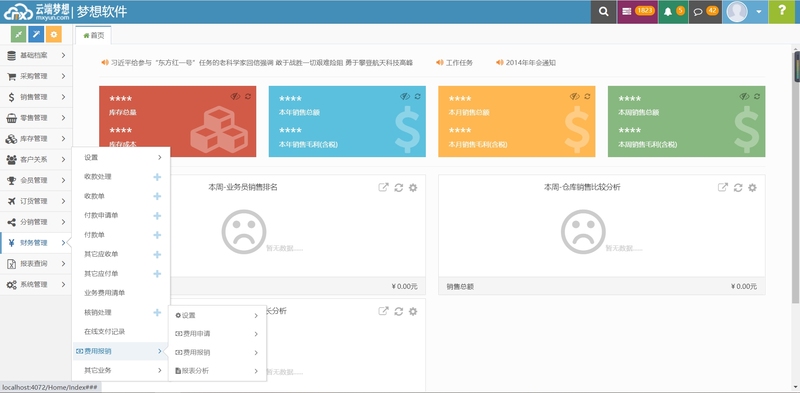Refresh the green 本周销售总额 card
800x393 pixels.
[757, 96]
